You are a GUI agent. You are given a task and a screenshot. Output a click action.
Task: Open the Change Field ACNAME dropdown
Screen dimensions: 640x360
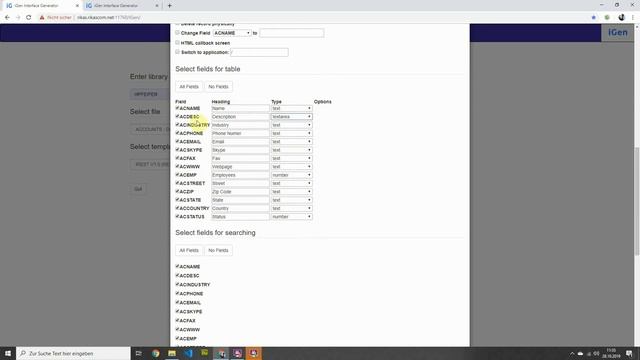pos(232,33)
